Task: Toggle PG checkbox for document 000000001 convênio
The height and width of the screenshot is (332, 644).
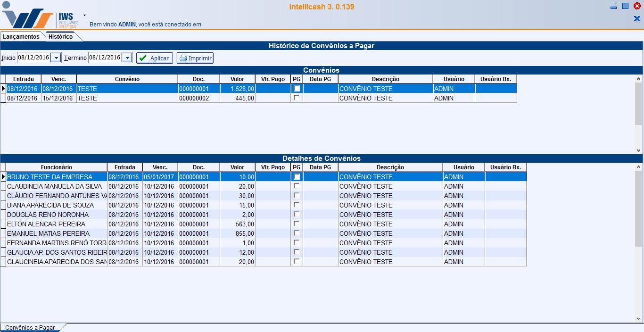Action: pos(297,89)
